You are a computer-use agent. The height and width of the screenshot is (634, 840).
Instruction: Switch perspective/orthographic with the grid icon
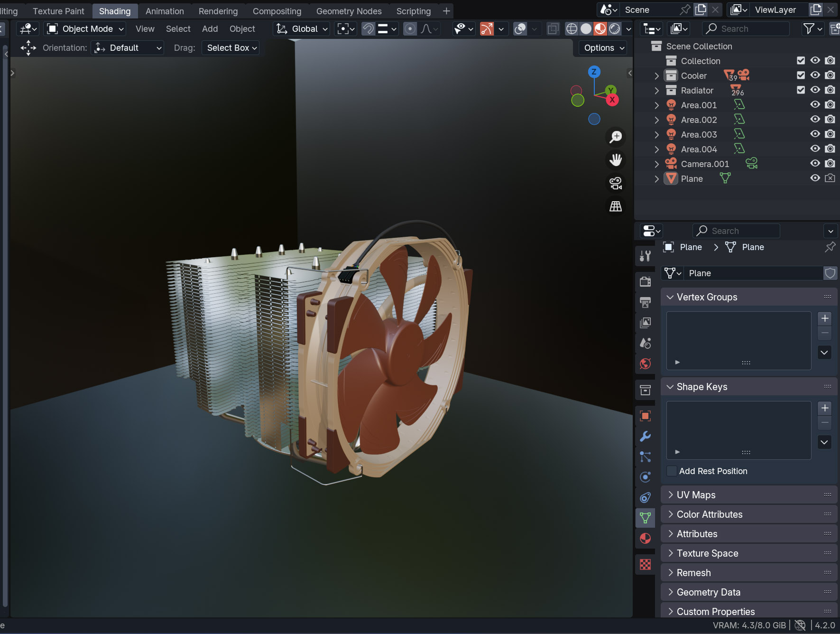616,206
